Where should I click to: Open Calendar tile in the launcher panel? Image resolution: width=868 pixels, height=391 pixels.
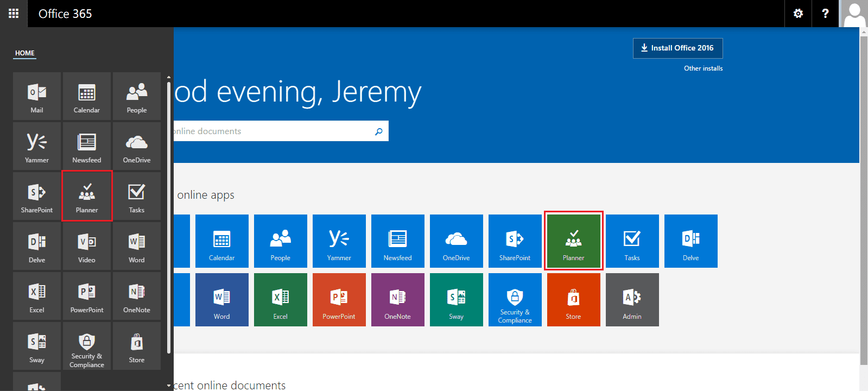pyautogui.click(x=87, y=96)
